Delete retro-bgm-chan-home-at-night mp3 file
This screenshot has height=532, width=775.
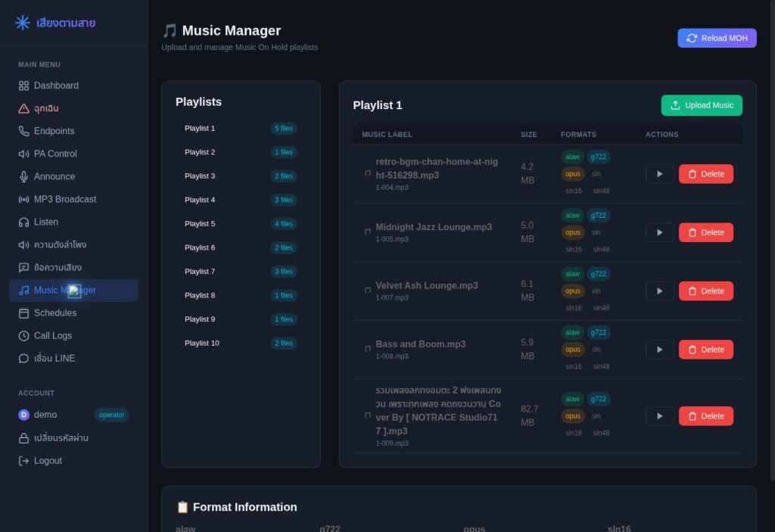706,174
